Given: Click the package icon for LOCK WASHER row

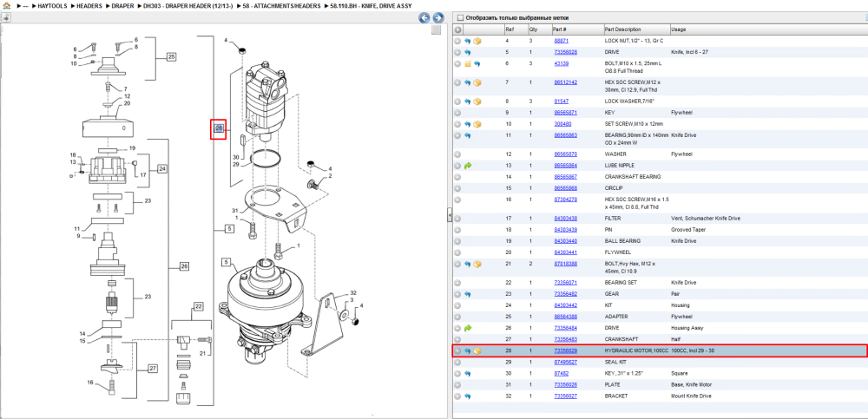Looking at the screenshot, I should 477,101.
